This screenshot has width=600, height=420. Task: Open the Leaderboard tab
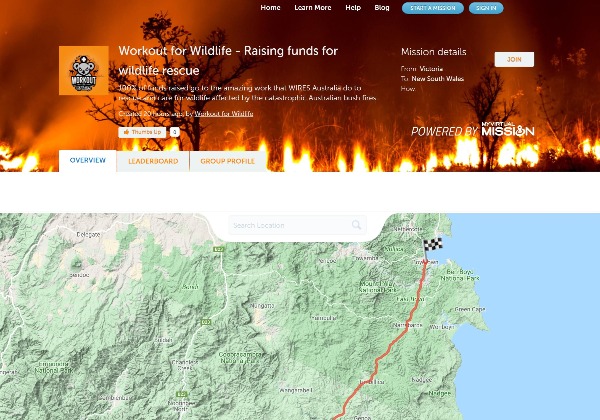153,161
